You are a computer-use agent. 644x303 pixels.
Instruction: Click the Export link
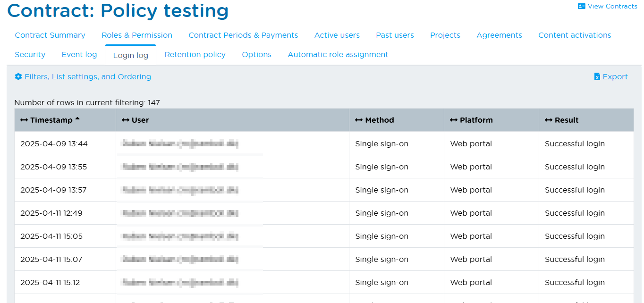click(x=615, y=76)
